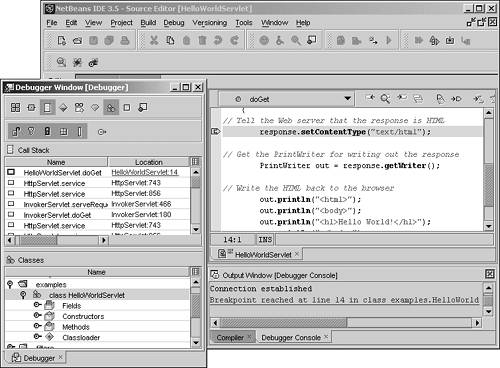Click the Sessions grid icon in Debugger Window

[x=15, y=107]
